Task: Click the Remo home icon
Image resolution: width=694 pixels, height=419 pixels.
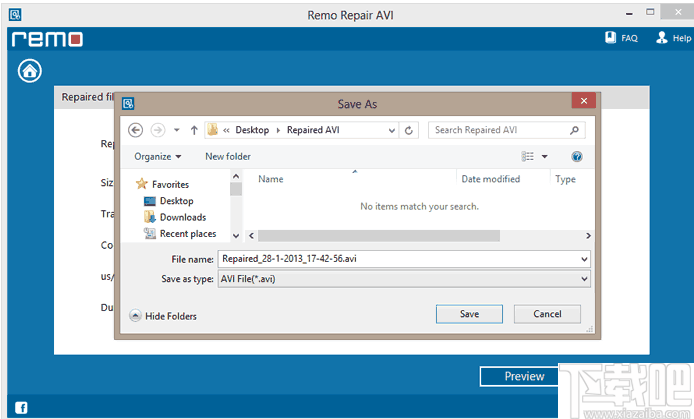Action: click(x=30, y=71)
